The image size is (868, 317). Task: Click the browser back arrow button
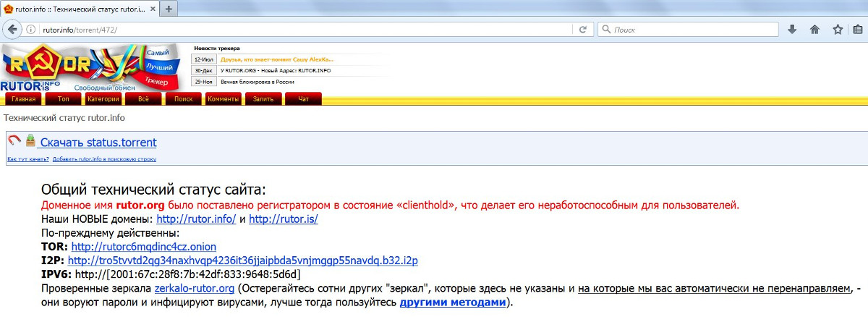(x=12, y=30)
